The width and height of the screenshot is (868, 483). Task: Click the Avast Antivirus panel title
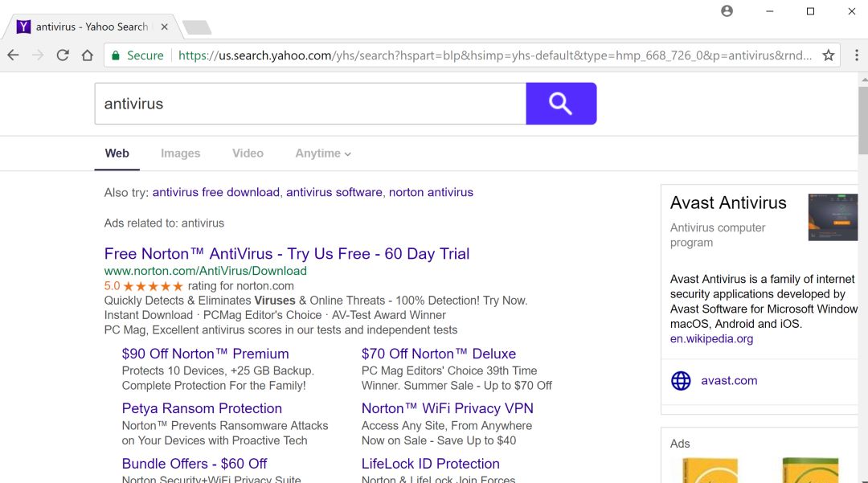click(728, 203)
